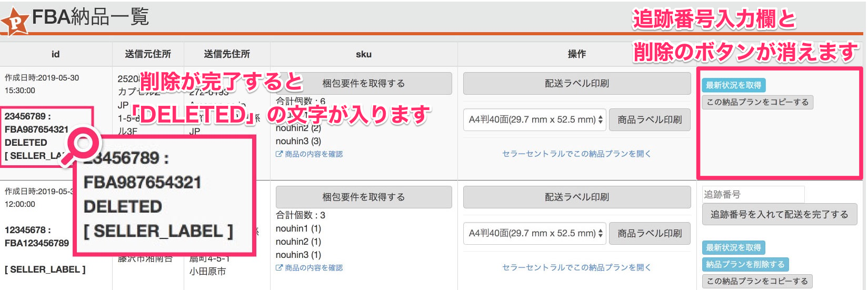Print shipping label for second shipment
The height and width of the screenshot is (290, 868).
click(x=577, y=197)
